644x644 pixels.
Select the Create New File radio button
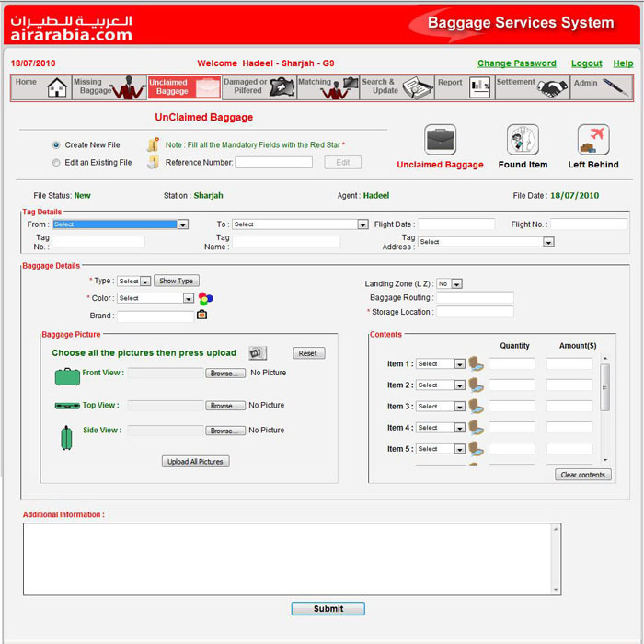(57, 145)
